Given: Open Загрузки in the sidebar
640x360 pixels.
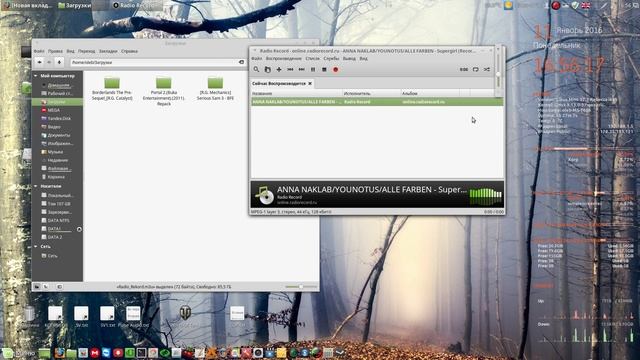Looking at the screenshot, I should pos(57,102).
